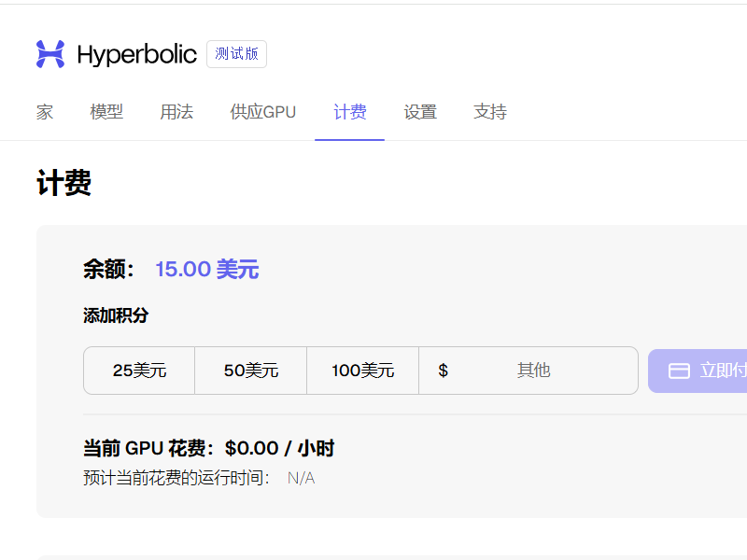Click the 测试版 beta badge

coord(236,54)
